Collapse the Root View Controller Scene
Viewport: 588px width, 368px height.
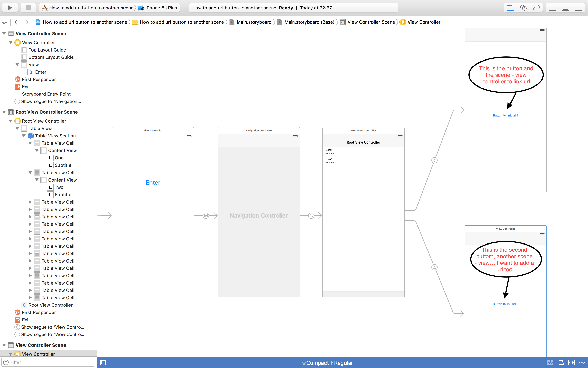4,112
